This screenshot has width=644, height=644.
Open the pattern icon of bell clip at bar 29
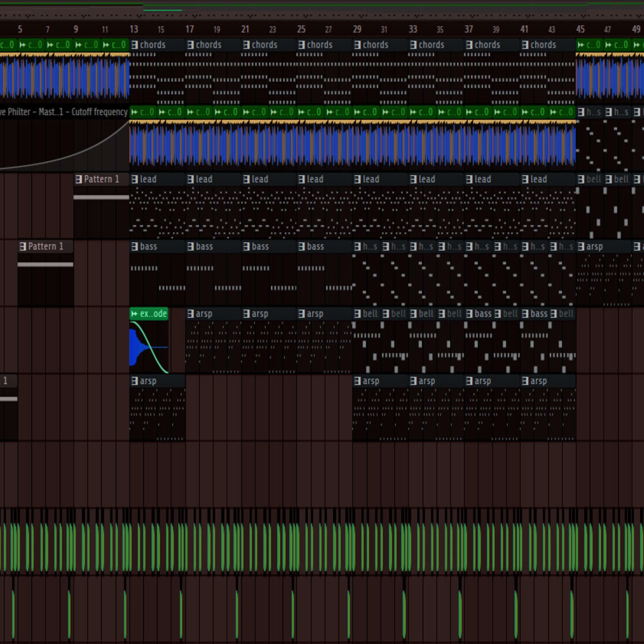pos(357,314)
